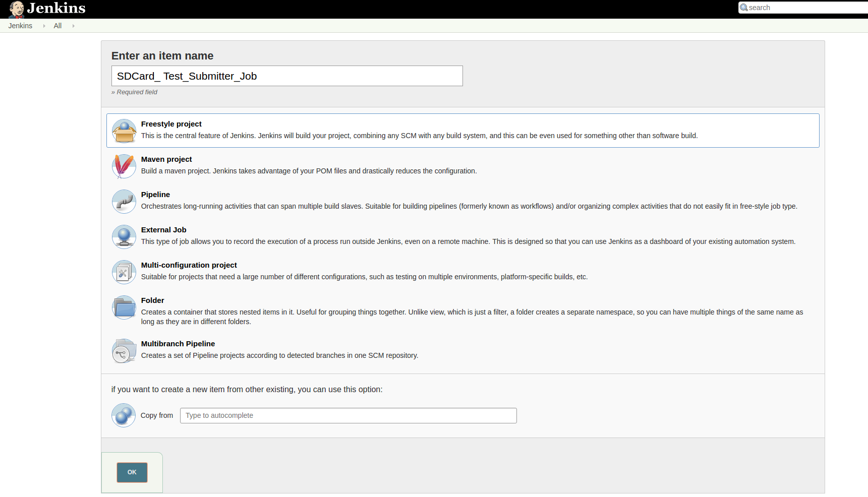The height and width of the screenshot is (497, 868).
Task: Click the Freestyle project box icon
Action: pyautogui.click(x=124, y=131)
